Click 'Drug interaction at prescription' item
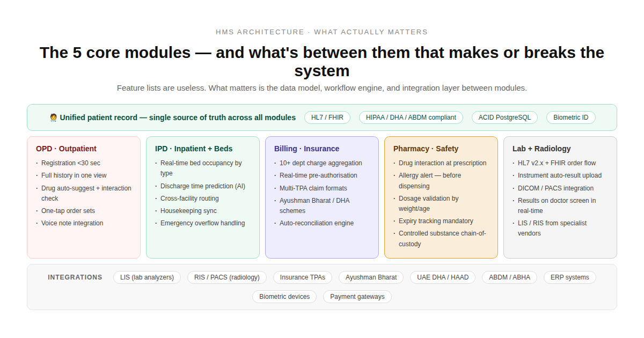 [x=443, y=163]
